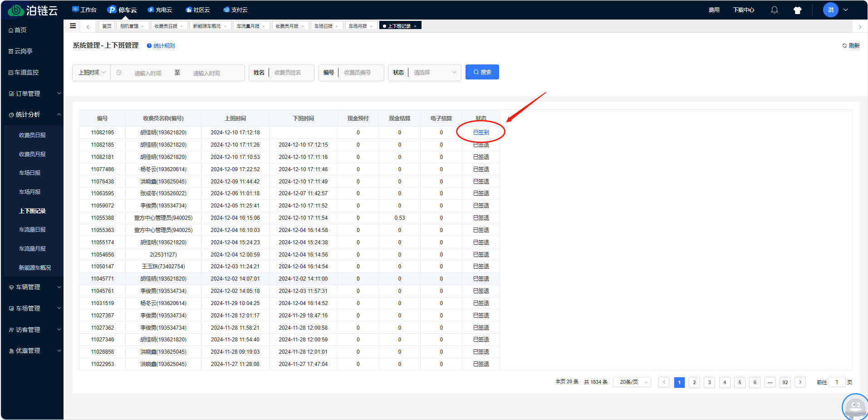Open the 上班时间 type dropdown

coord(92,73)
